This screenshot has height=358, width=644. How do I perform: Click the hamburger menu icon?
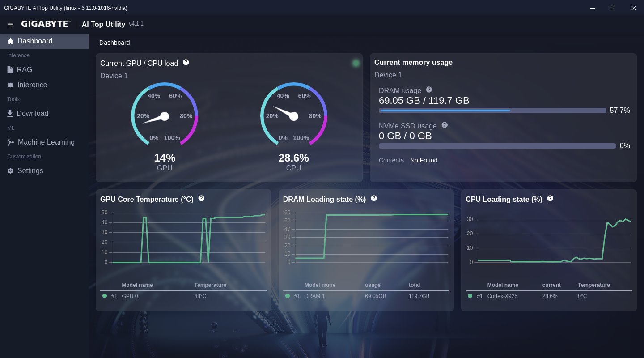(11, 24)
